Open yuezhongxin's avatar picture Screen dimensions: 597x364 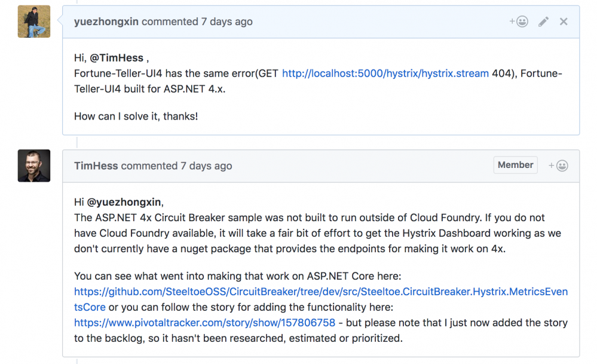coord(34,22)
